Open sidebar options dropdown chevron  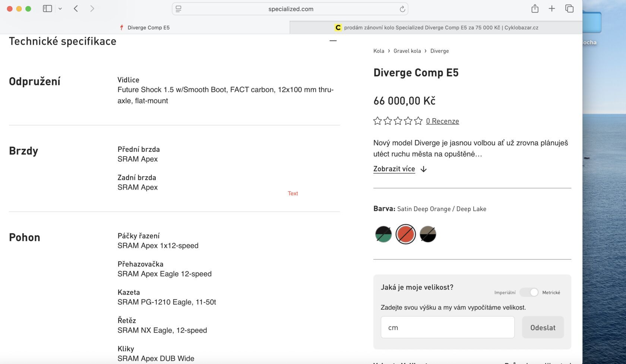coord(60,9)
